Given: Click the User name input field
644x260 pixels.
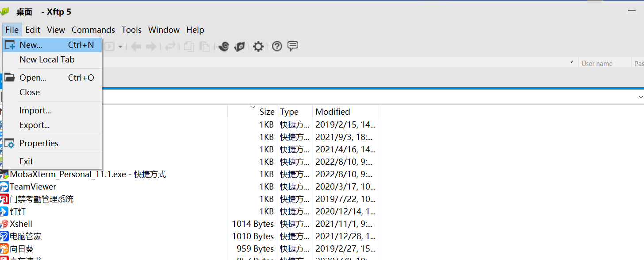Looking at the screenshot, I should point(605,63).
